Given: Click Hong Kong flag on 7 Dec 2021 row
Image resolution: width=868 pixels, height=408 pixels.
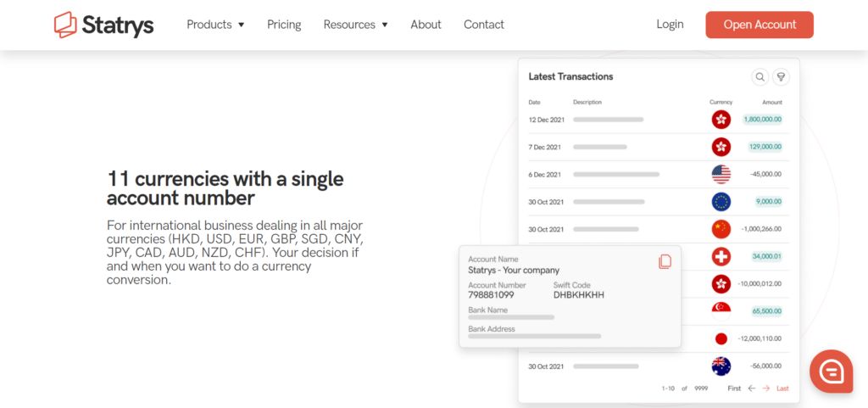Looking at the screenshot, I should point(721,147).
